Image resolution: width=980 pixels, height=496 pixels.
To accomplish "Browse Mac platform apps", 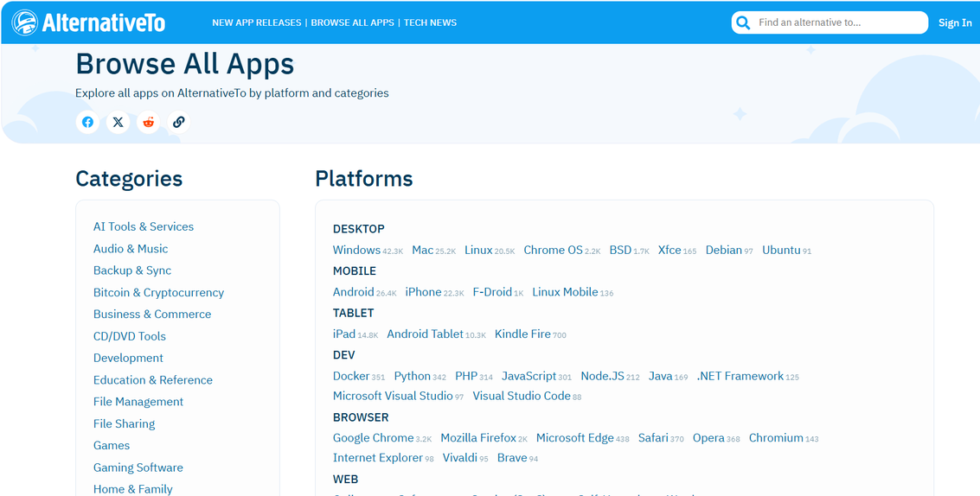I will 422,250.
